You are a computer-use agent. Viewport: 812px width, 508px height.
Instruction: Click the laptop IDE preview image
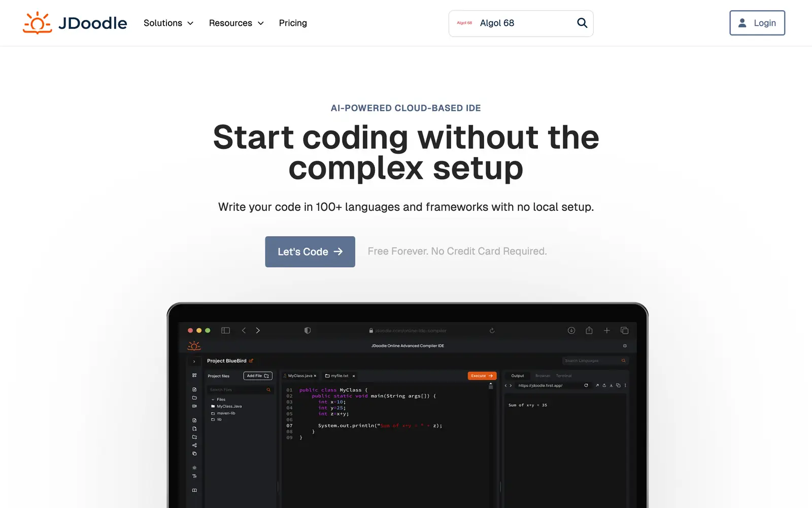pos(408,405)
